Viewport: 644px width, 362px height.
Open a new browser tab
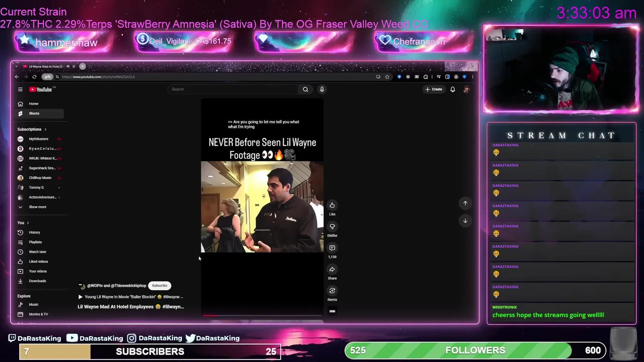click(83, 66)
